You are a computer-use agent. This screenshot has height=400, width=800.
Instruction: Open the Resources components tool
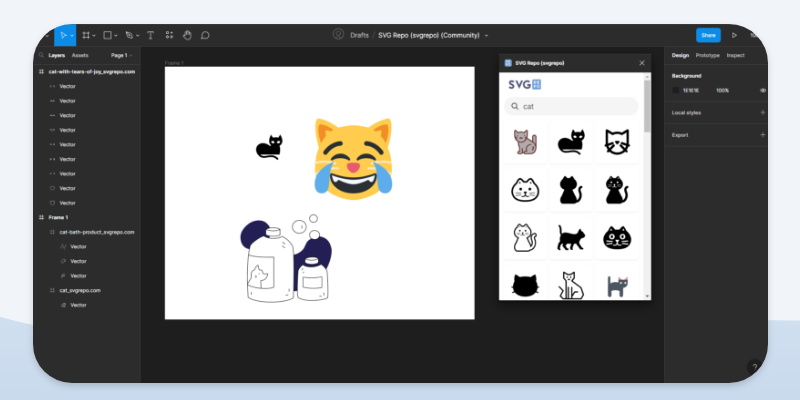coord(169,35)
